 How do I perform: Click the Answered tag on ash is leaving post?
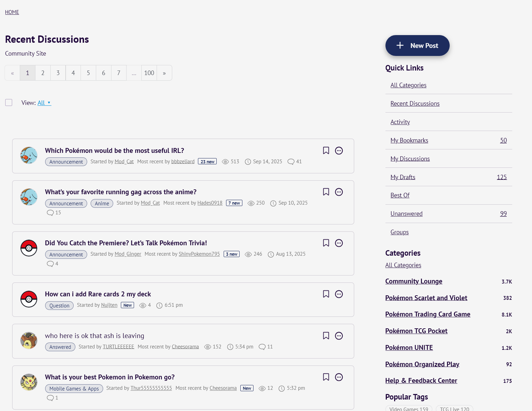click(60, 347)
